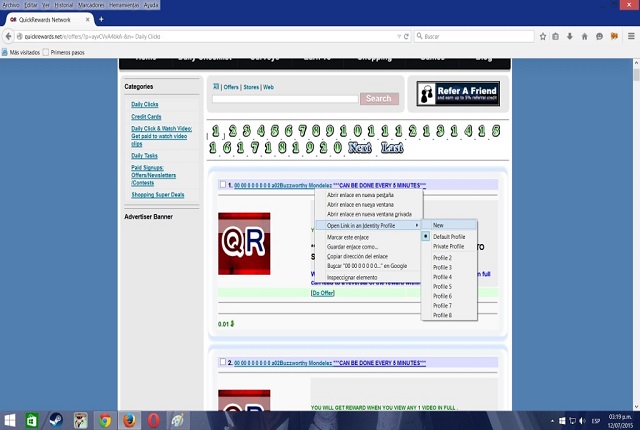The height and width of the screenshot is (430, 640).
Task: Expand the URL bar history dropdown arrow
Action: [x=391, y=36]
